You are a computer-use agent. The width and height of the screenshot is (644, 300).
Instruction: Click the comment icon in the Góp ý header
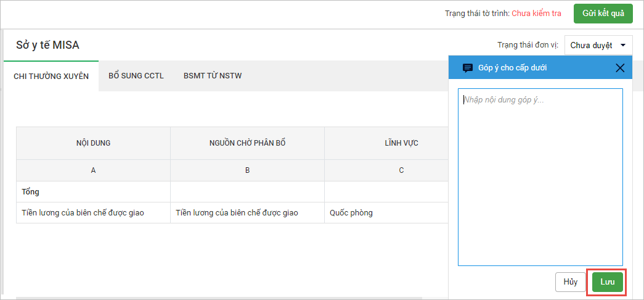pos(468,68)
